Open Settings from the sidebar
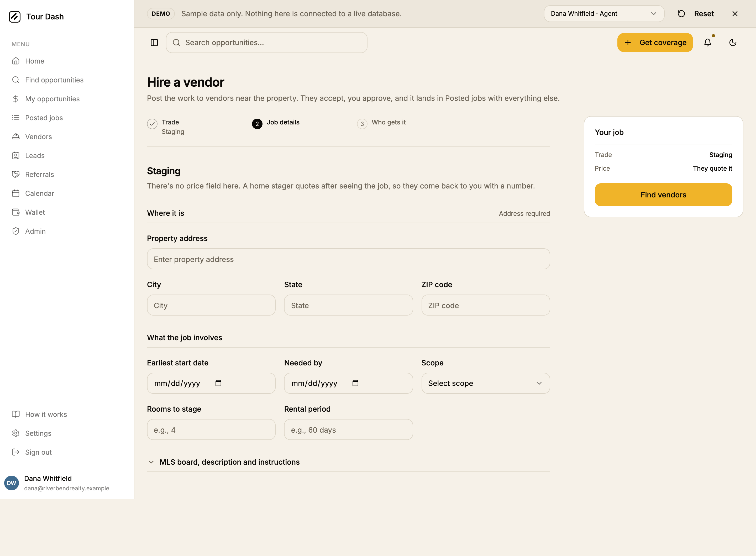 (x=67, y=433)
